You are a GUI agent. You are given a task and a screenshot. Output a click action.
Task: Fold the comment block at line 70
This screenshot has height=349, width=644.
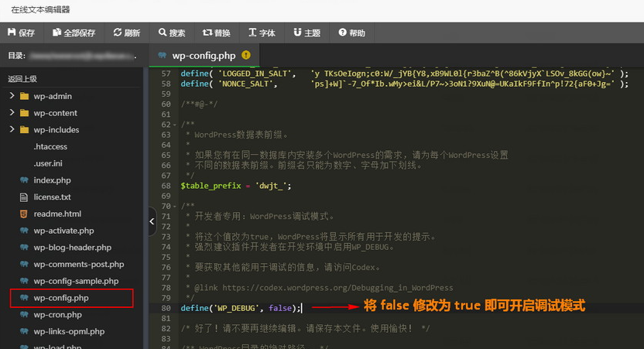click(x=175, y=206)
